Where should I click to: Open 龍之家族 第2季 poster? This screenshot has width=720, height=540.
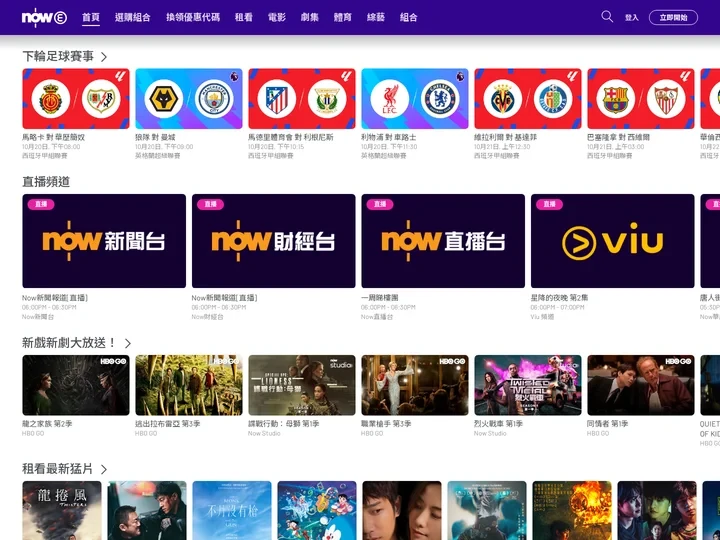[76, 385]
